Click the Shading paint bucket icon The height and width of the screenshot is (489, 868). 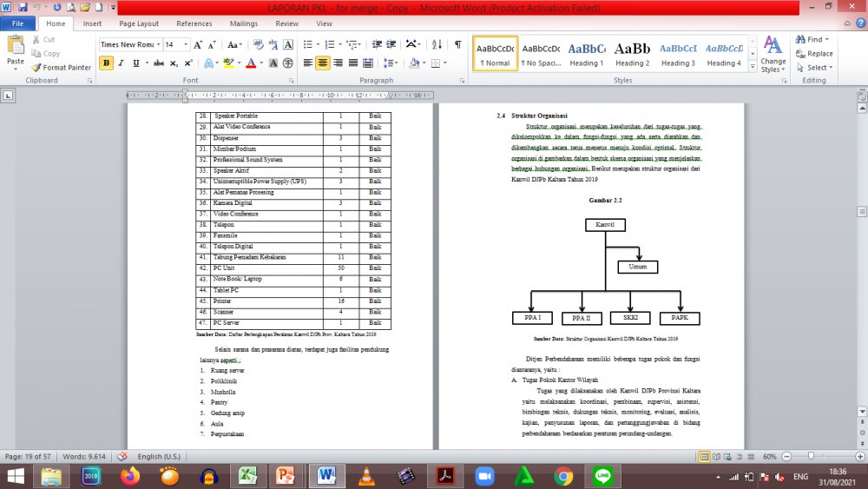tap(414, 63)
